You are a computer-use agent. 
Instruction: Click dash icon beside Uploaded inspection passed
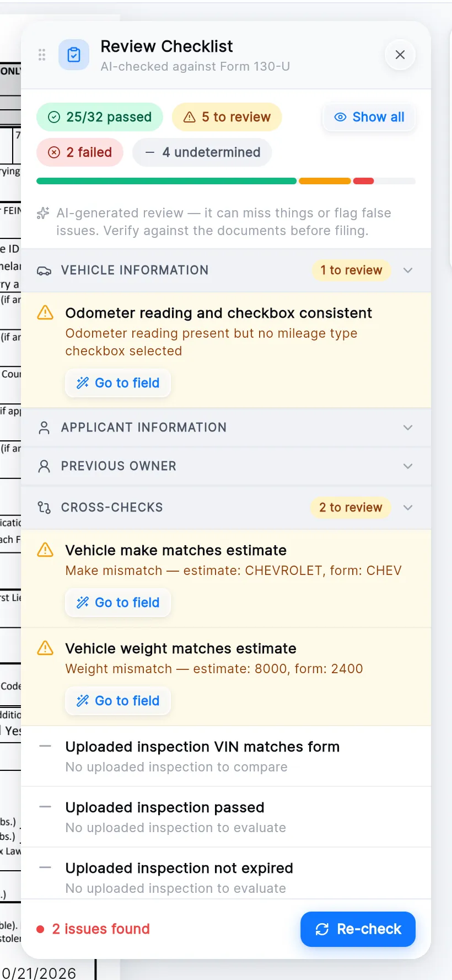pos(45,807)
